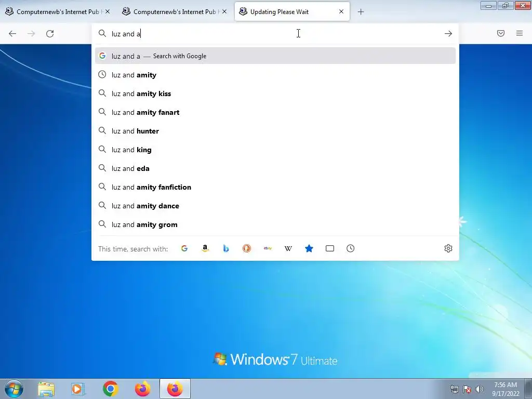
Task: Open the Firefox application menu
Action: coord(520,33)
